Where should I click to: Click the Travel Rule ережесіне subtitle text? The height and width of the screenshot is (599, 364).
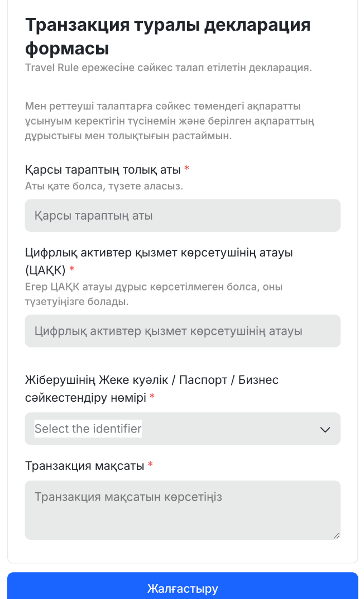[x=168, y=68]
